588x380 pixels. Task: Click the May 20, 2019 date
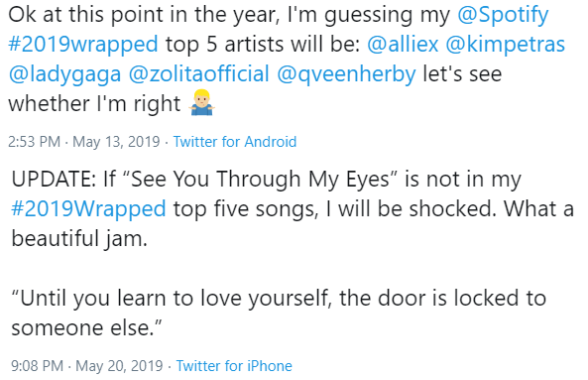[x=119, y=366]
